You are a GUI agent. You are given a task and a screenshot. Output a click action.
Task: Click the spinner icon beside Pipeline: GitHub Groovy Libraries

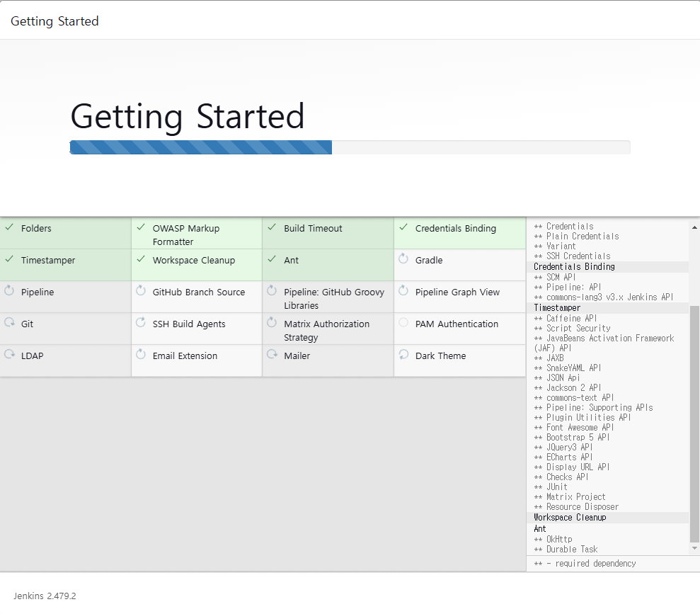[272, 291]
